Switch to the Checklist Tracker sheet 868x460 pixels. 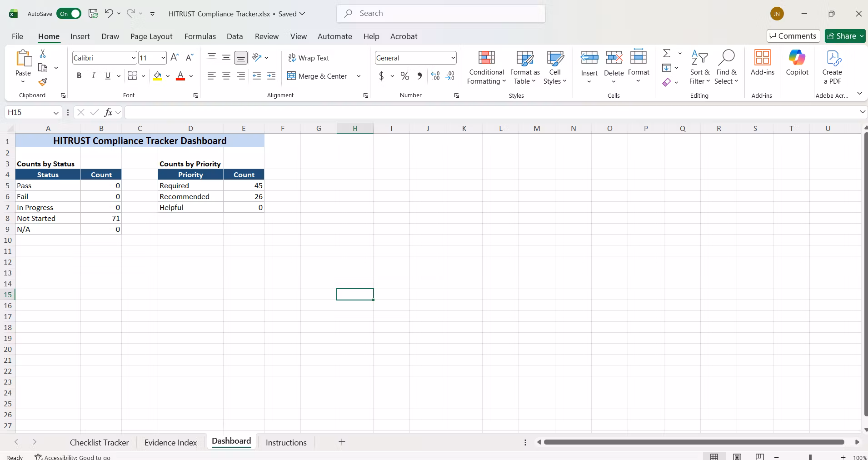click(x=99, y=442)
